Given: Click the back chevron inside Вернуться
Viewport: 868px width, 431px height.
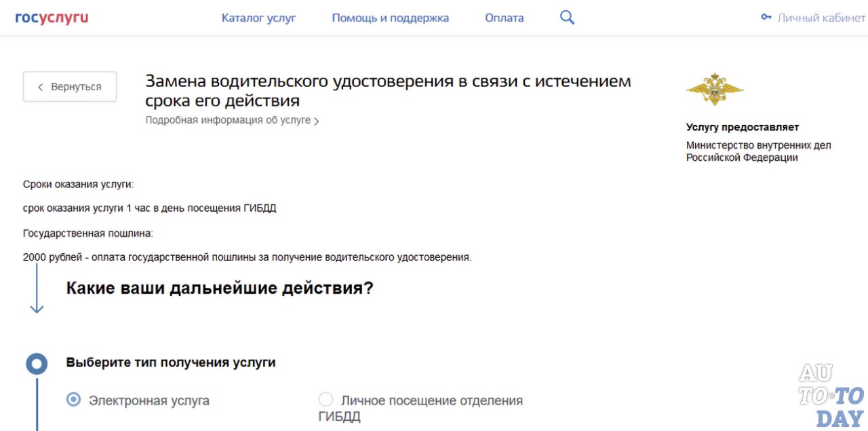Looking at the screenshot, I should [x=41, y=87].
